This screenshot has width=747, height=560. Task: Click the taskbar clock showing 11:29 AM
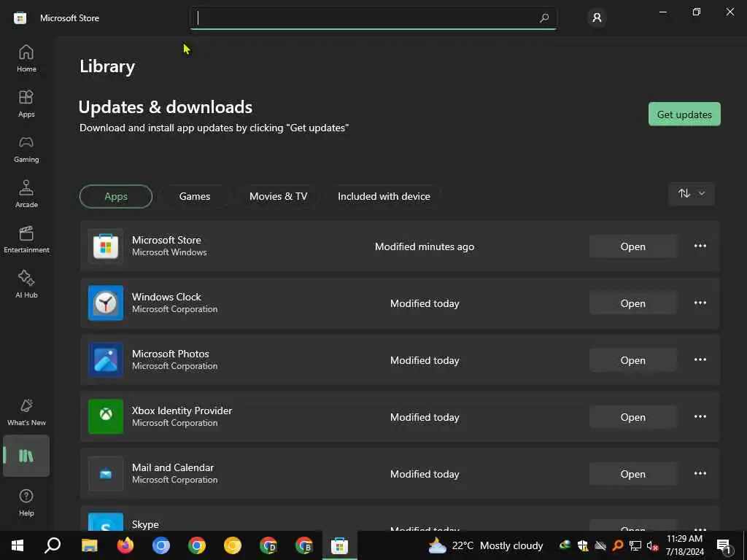click(x=684, y=545)
